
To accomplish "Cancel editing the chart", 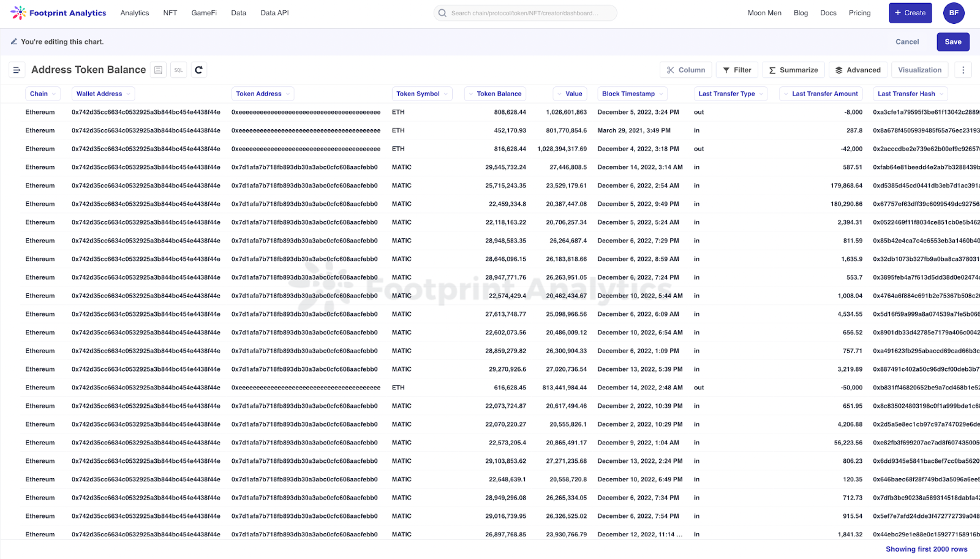I will [x=907, y=42].
